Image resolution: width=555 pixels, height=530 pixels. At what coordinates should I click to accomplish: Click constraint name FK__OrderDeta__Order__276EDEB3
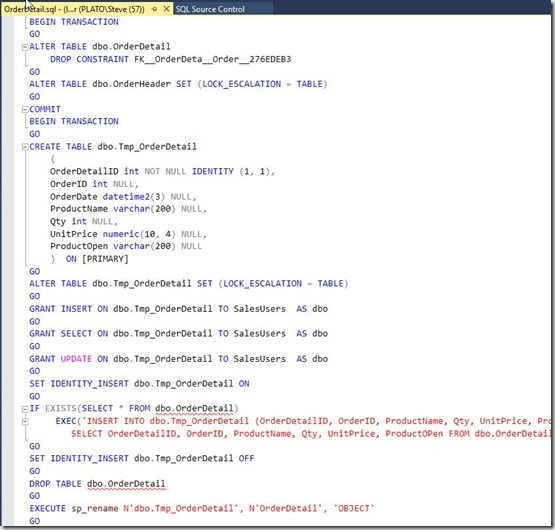(212, 59)
